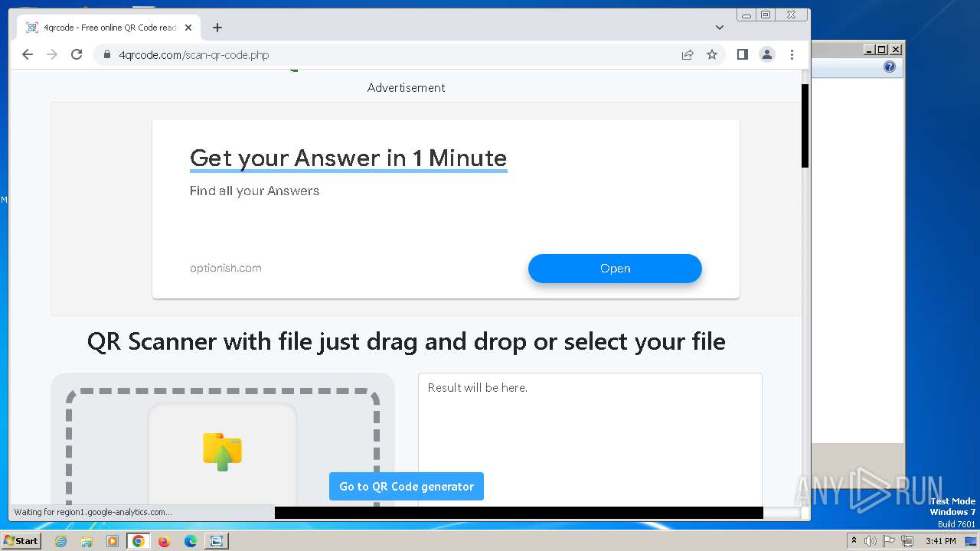Viewport: 980px width, 551px height.
Task: Click the page vertical scrollbar thumb
Action: pos(805,126)
